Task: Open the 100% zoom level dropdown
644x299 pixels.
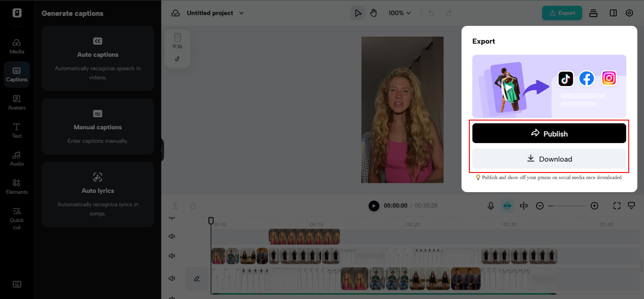Action: point(399,13)
